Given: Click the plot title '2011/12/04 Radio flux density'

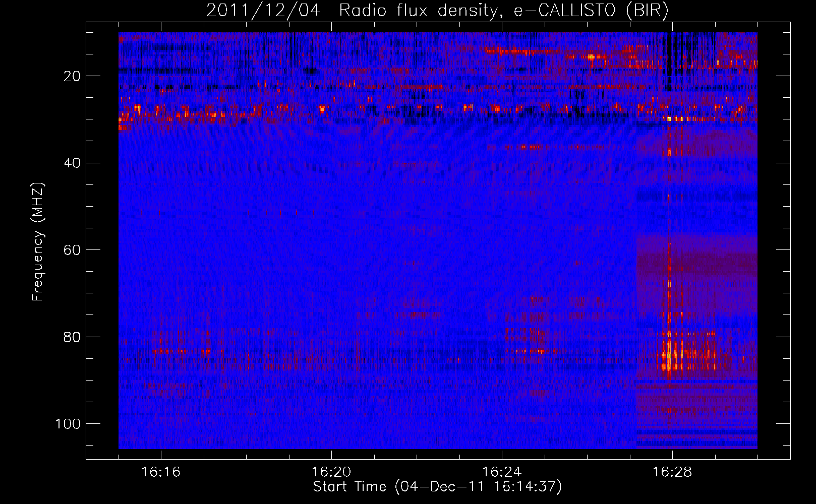Looking at the screenshot, I should [x=437, y=11].
